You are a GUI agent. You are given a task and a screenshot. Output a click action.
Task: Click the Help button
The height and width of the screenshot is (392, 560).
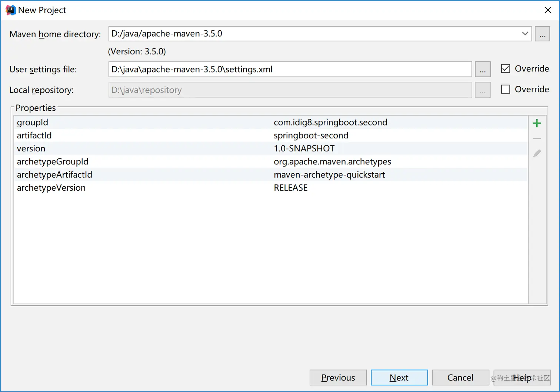(522, 378)
